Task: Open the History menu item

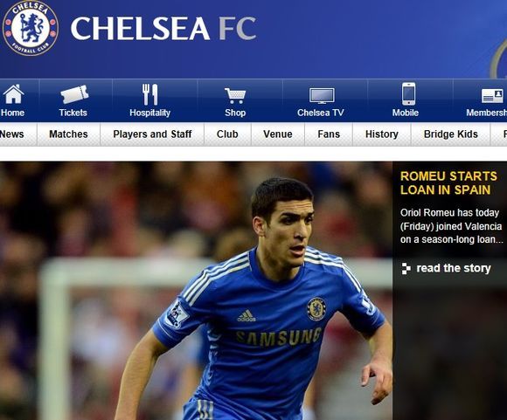Action: click(382, 134)
